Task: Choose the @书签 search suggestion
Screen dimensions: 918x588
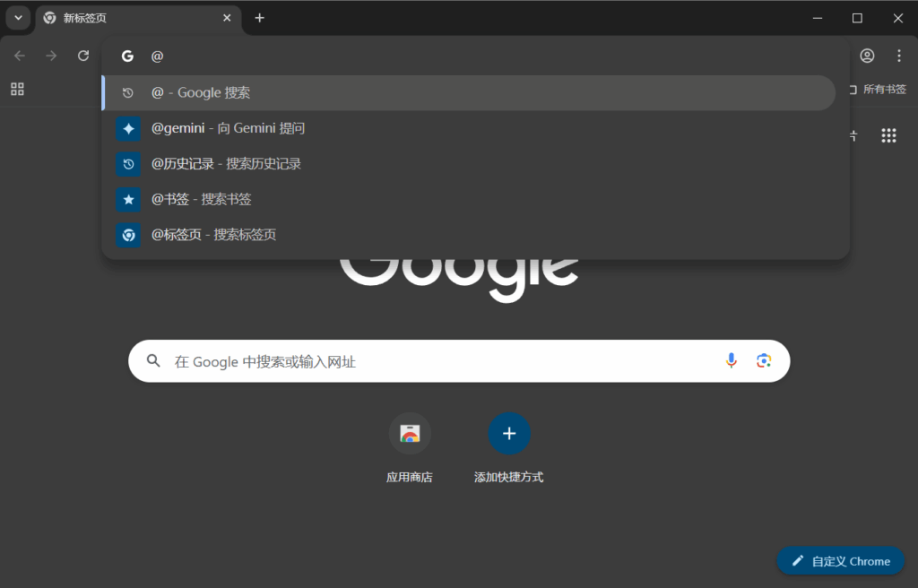Action: (x=207, y=199)
